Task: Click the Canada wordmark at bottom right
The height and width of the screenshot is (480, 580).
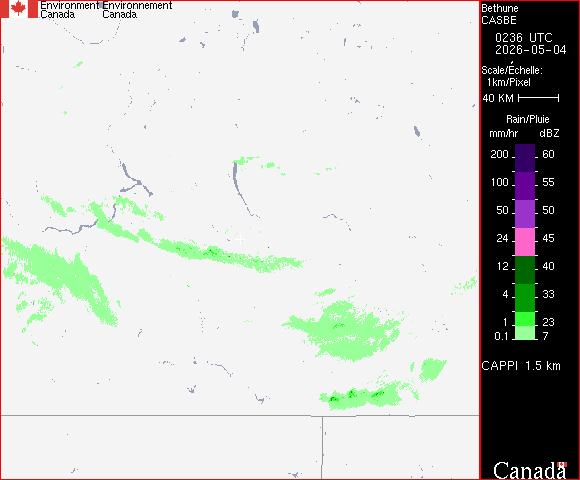Action: (530, 470)
